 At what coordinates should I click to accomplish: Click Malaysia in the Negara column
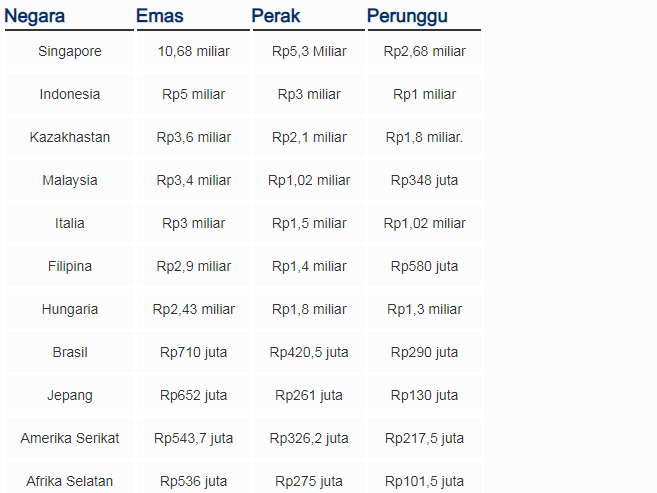pos(70,181)
